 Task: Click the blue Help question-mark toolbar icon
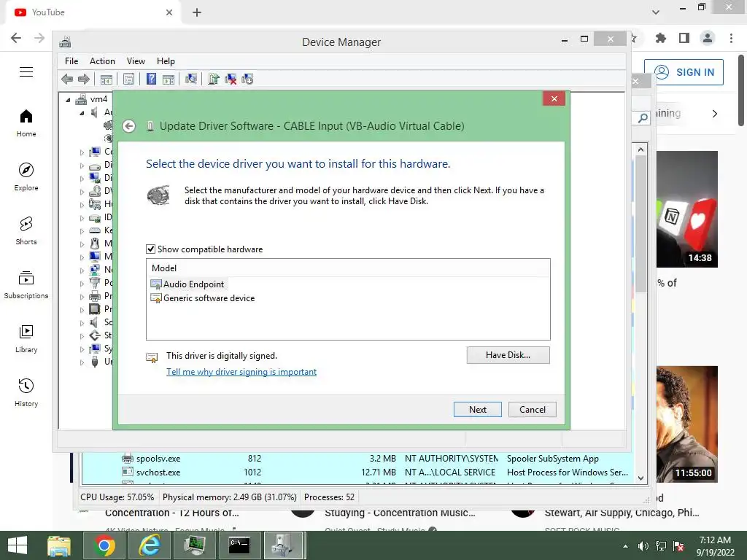click(151, 79)
